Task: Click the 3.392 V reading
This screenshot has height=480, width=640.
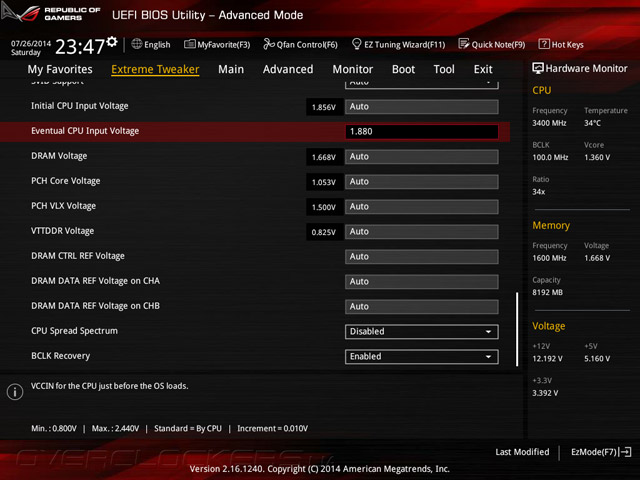Action: (x=545, y=393)
